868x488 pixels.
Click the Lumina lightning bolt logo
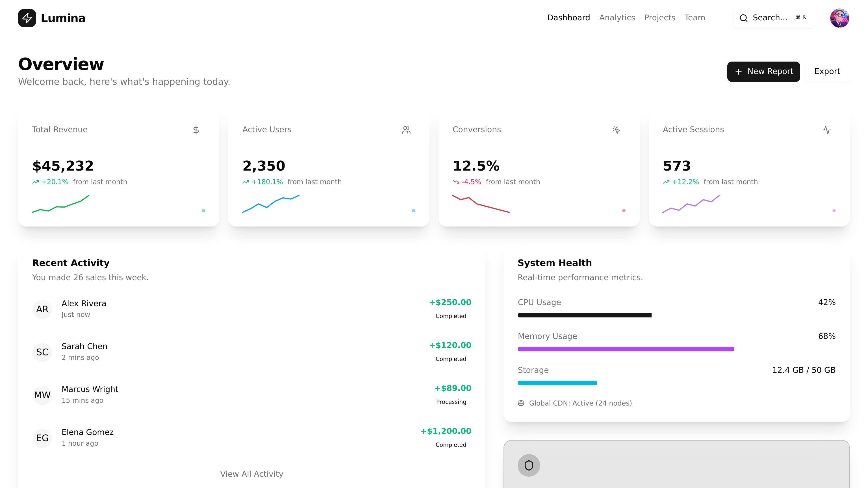coord(27,18)
